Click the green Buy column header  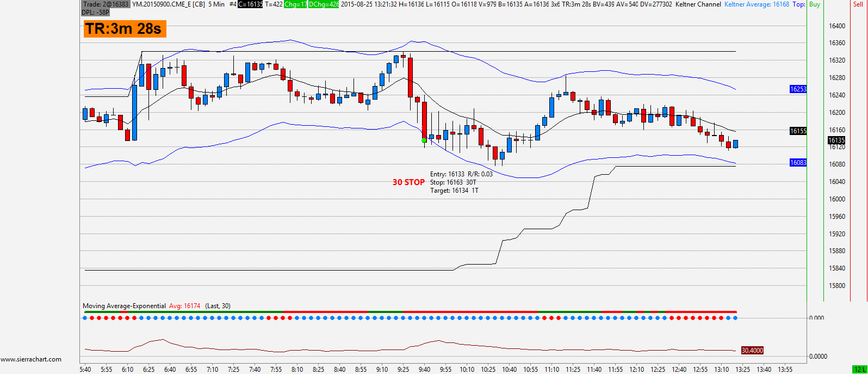point(815,4)
